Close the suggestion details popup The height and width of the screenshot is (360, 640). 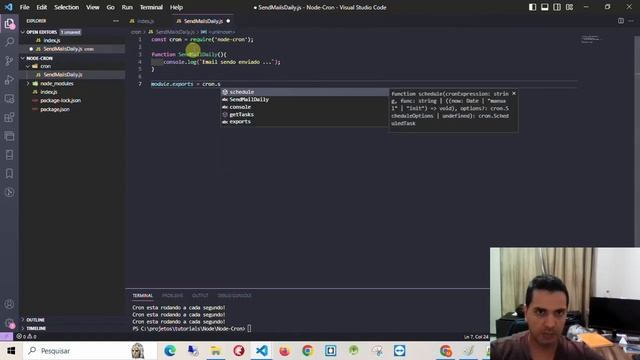click(x=514, y=93)
